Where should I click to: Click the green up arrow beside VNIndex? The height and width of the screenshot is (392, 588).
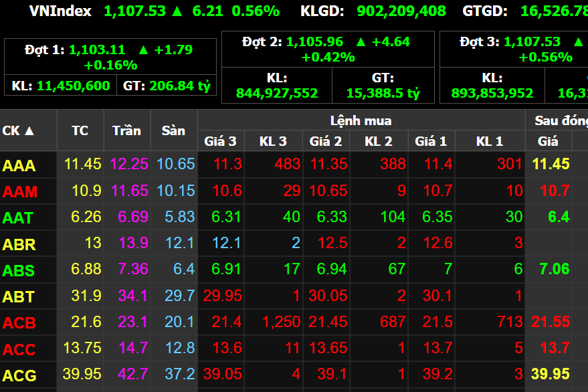[x=177, y=11]
